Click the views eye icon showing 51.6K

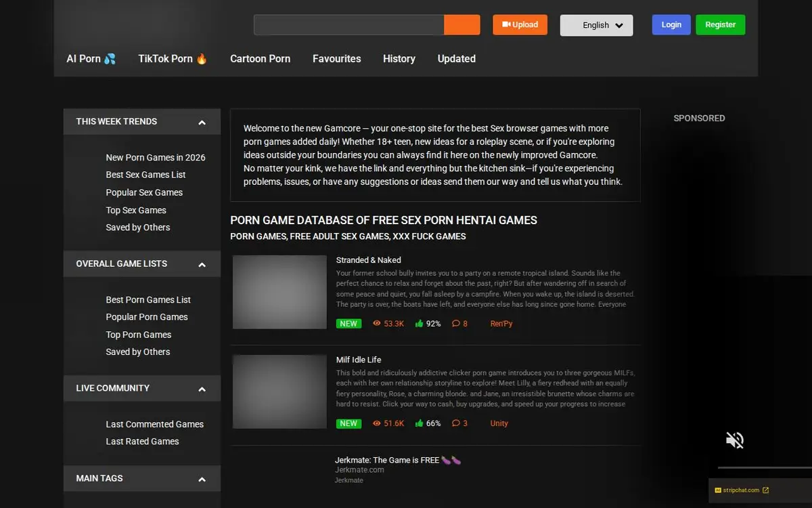[377, 423]
